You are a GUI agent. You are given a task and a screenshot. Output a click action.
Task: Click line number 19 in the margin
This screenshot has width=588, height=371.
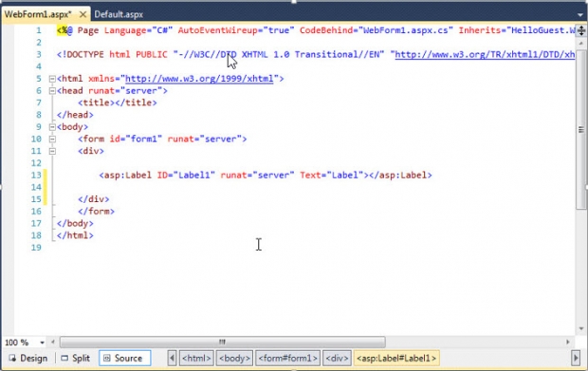pyautogui.click(x=36, y=248)
